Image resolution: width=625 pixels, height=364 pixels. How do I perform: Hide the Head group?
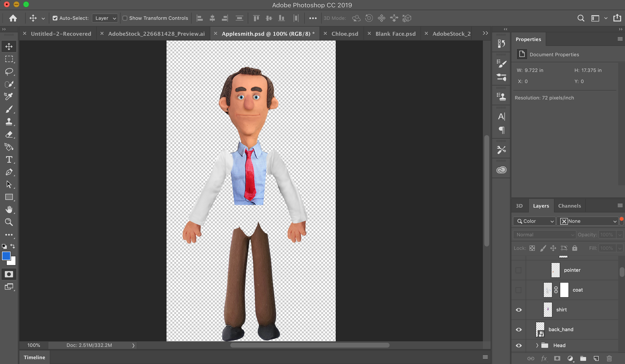[518, 345]
